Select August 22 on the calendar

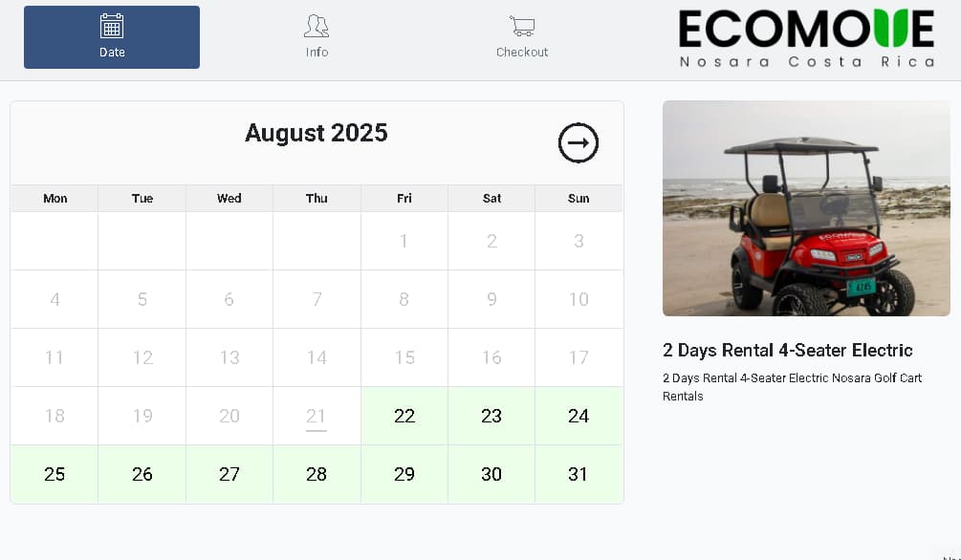point(404,416)
